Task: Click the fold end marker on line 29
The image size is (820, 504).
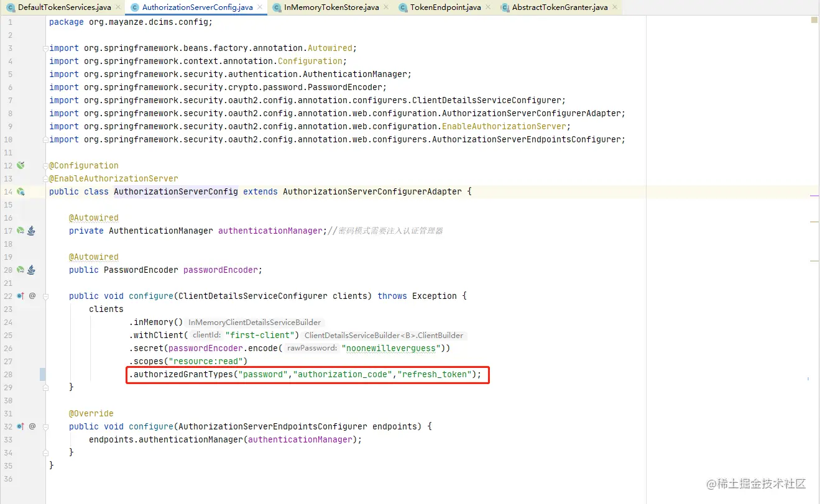Action: click(x=45, y=387)
